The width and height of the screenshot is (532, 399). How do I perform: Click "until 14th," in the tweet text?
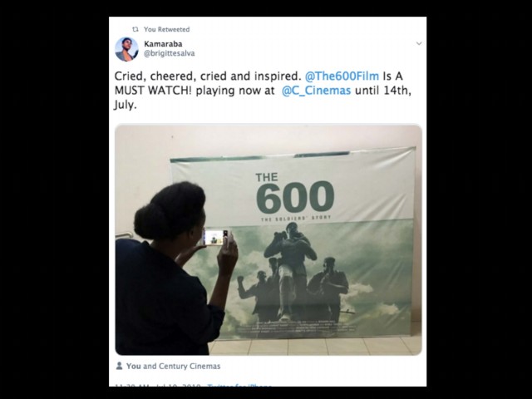point(383,91)
